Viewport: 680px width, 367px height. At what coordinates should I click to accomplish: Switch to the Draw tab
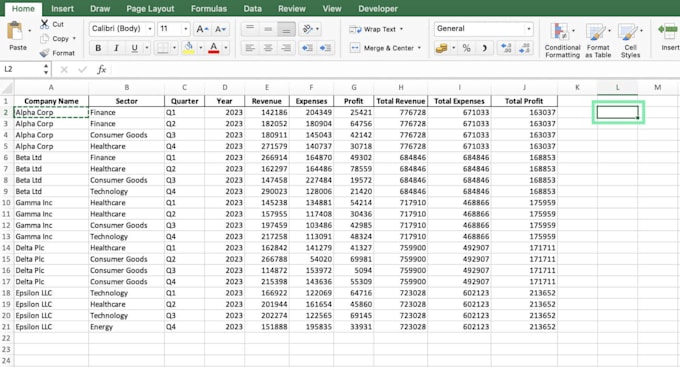100,9
